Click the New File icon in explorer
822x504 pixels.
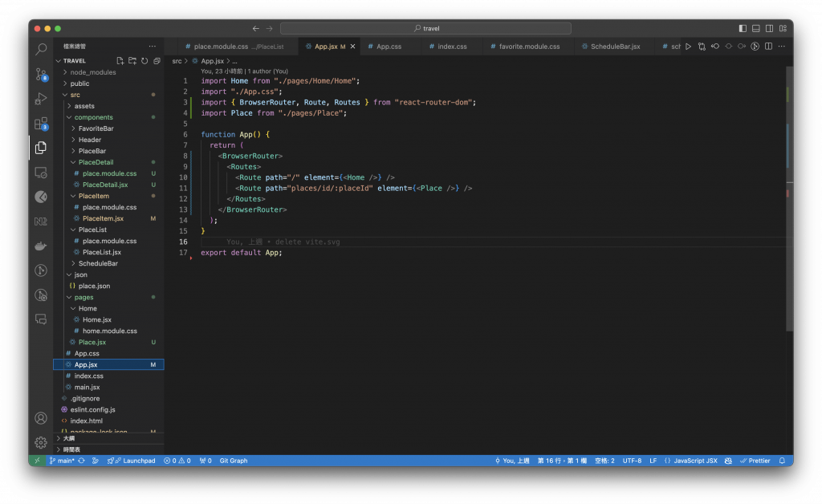(120, 61)
